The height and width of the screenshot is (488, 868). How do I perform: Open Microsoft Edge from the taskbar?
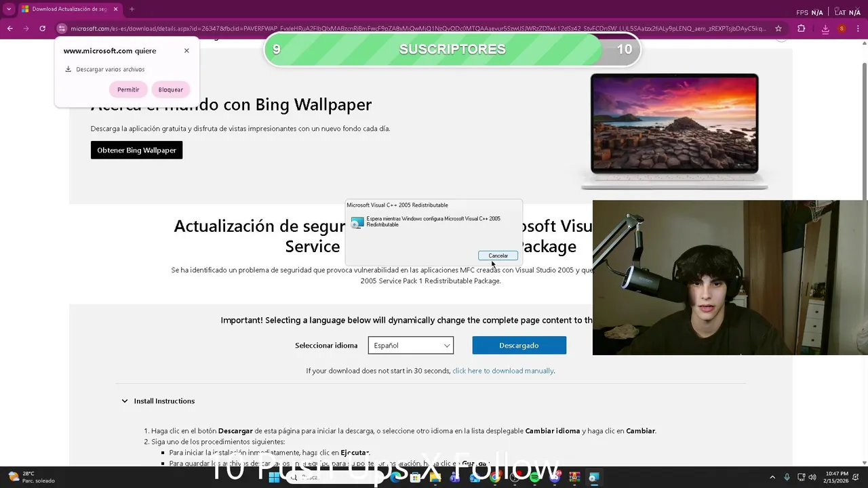395,477
